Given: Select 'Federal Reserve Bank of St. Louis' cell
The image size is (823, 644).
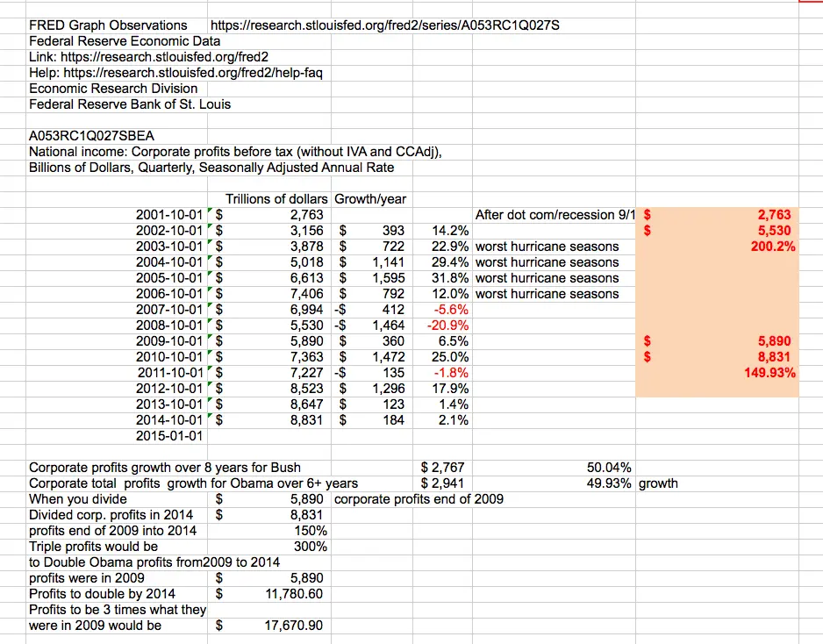Looking at the screenshot, I should 130,104.
